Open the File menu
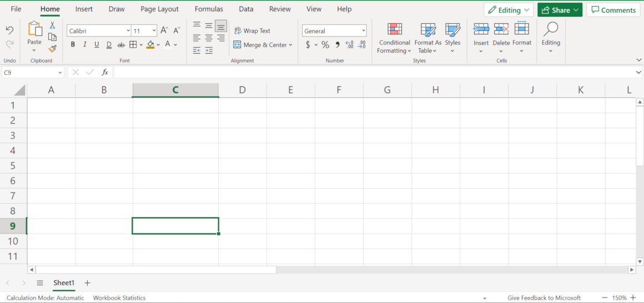Viewport: 644px width, 303px height. pyautogui.click(x=16, y=9)
